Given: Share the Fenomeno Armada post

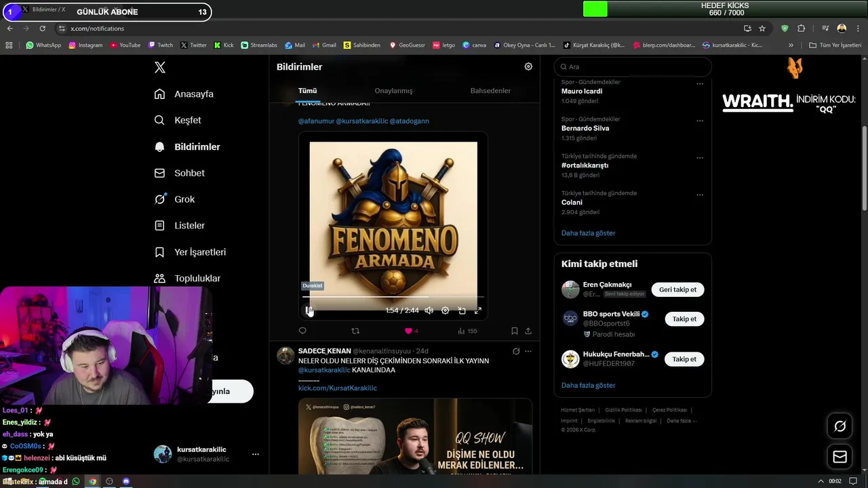Looking at the screenshot, I should [528, 331].
